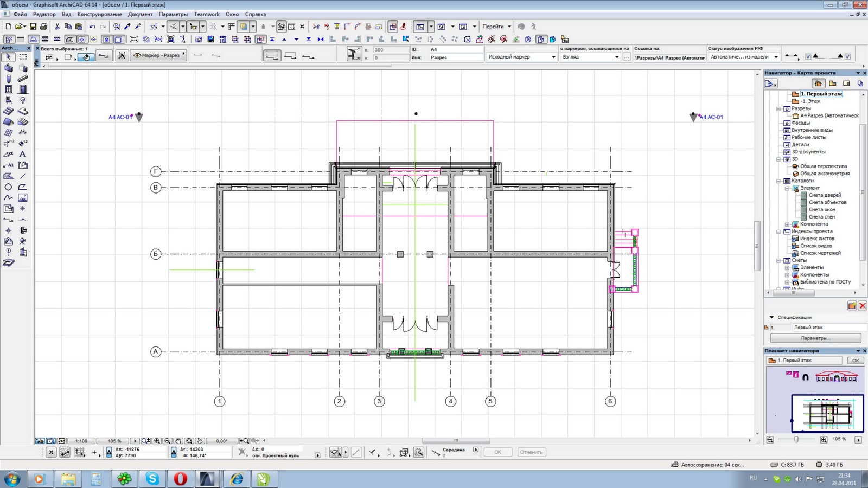Toggle the selected section line geometry method

click(x=272, y=55)
